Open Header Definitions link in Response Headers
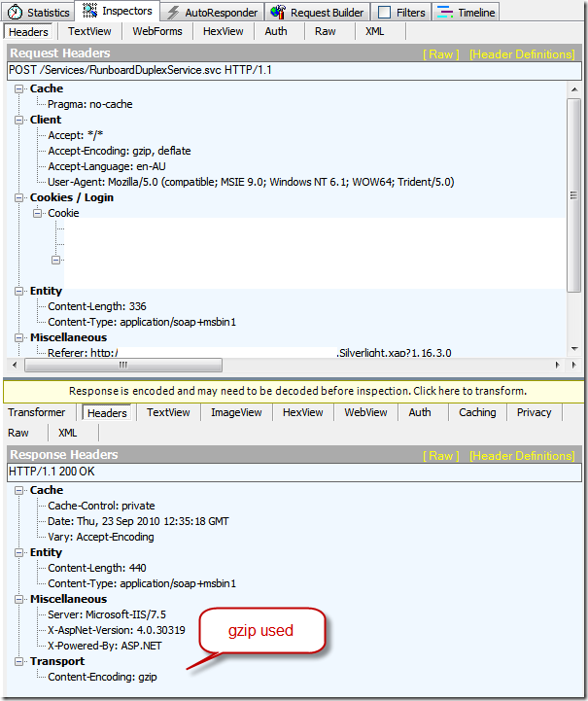588x701 pixels. (x=521, y=456)
